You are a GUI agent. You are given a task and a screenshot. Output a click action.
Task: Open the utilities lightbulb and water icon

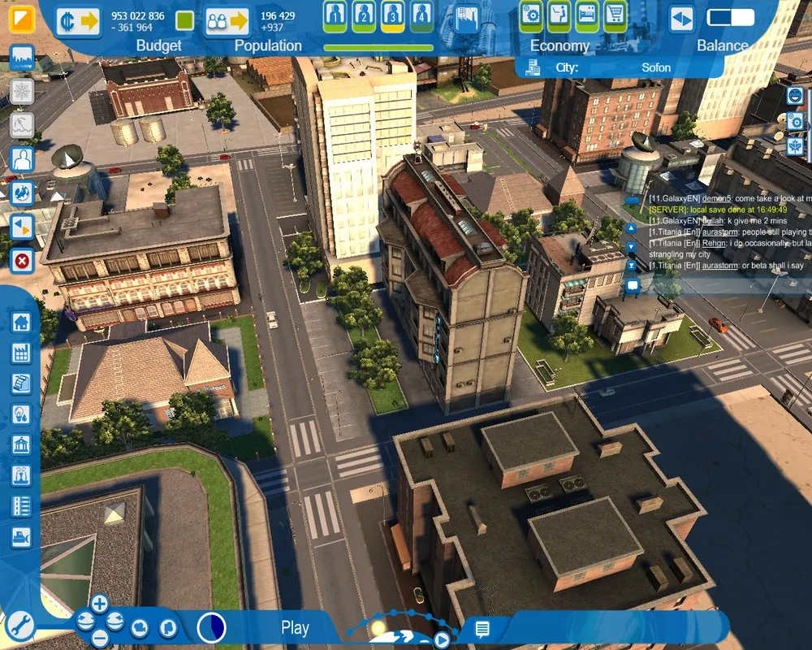[21, 414]
